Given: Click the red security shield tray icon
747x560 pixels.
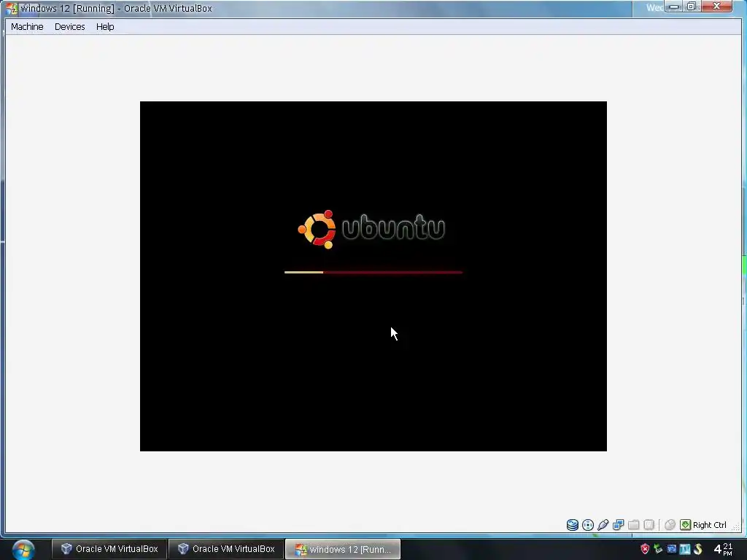Looking at the screenshot, I should pos(645,549).
